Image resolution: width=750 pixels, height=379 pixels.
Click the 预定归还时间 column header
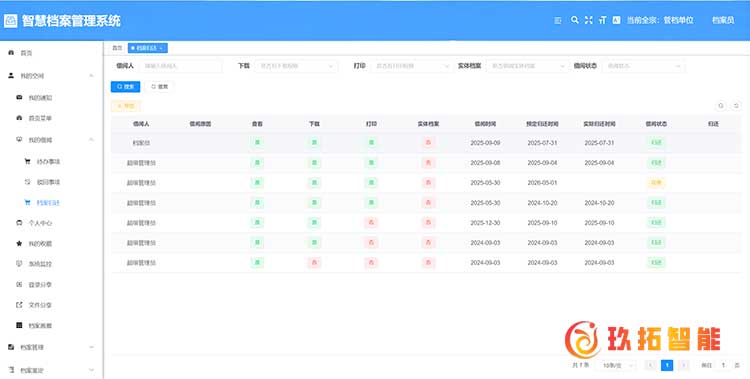click(542, 123)
